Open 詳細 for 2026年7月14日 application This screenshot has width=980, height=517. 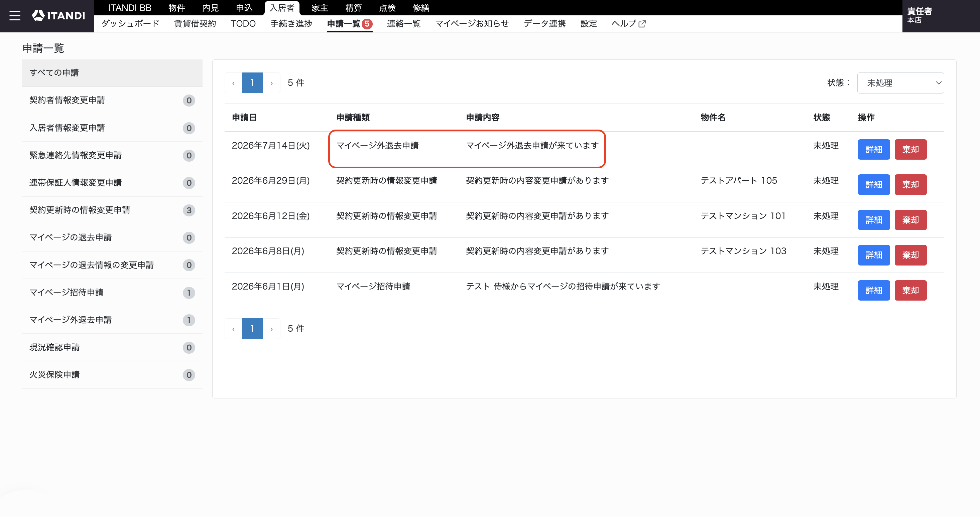point(873,149)
